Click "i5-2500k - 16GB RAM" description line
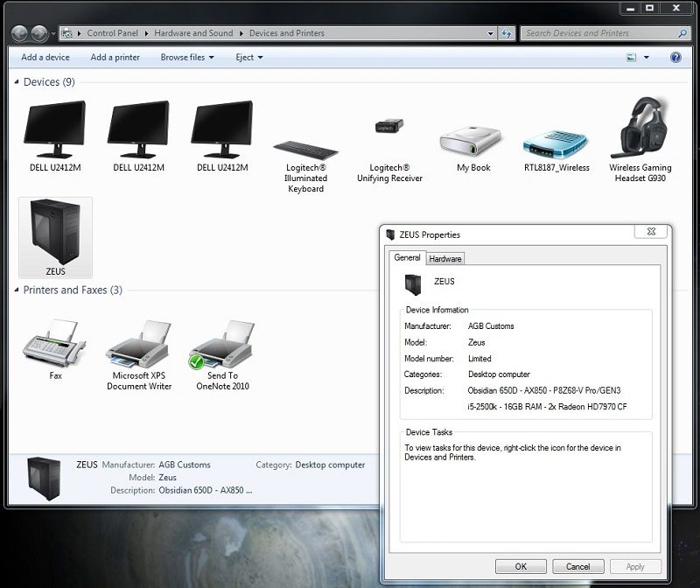The image size is (700, 588). point(505,406)
